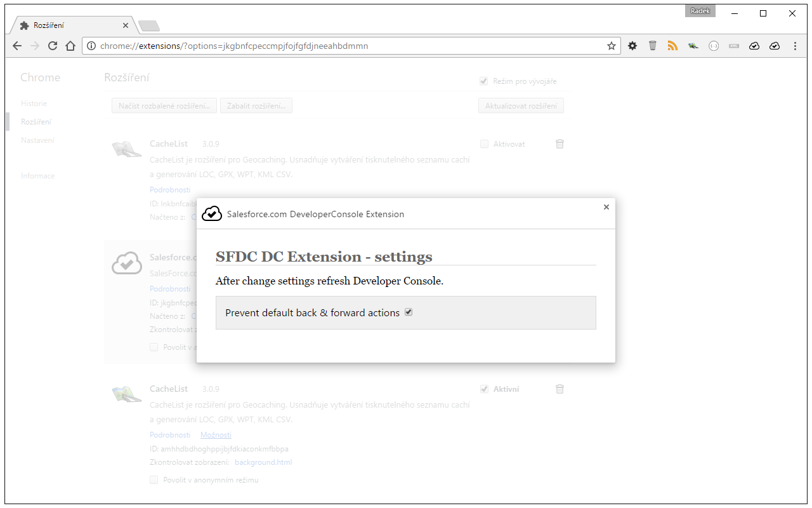
Task: Click the curly braces JSON extension icon
Action: (714, 46)
